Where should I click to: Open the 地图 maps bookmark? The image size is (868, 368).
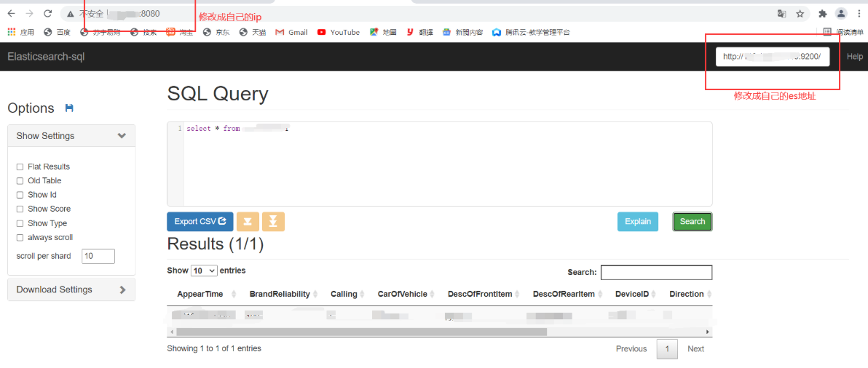[x=383, y=32]
